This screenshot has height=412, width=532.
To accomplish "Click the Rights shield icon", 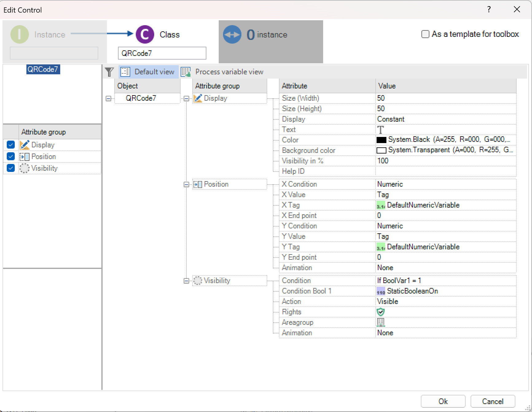I will tap(381, 312).
